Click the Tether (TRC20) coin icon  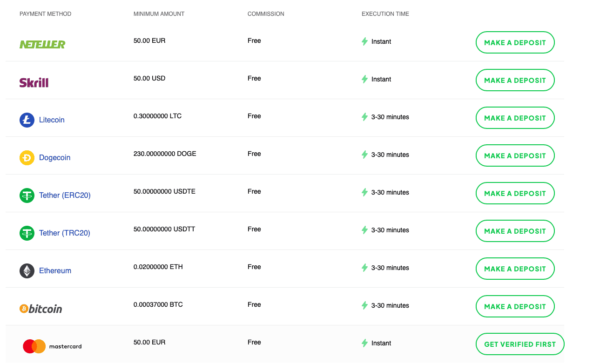click(x=27, y=233)
